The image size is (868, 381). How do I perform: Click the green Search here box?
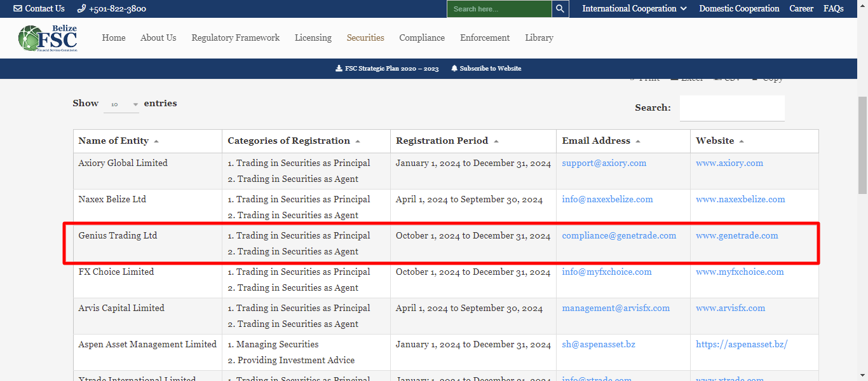[498, 9]
